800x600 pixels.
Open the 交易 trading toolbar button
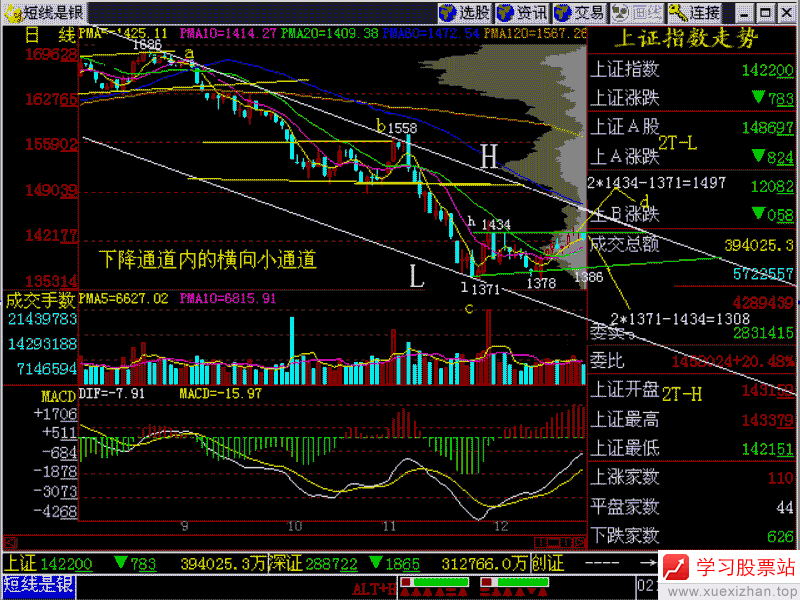coord(580,13)
